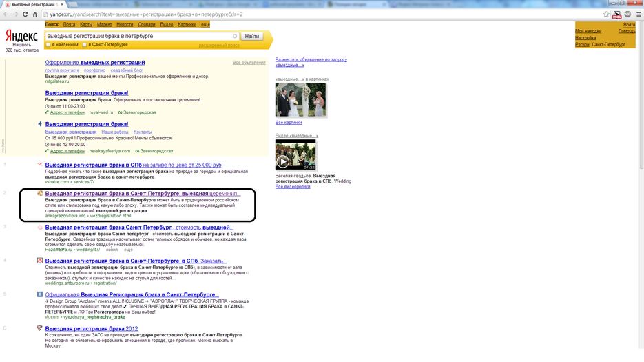This screenshot has height=362, width=644.
Task: Expand 'ещё' next to the PozitiffSPb result
Action: (128, 250)
